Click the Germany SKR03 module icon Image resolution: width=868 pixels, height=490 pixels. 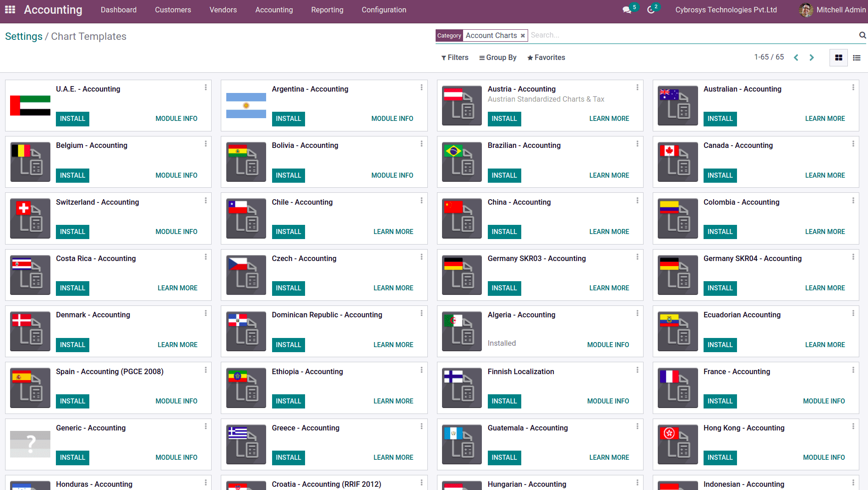coord(462,275)
